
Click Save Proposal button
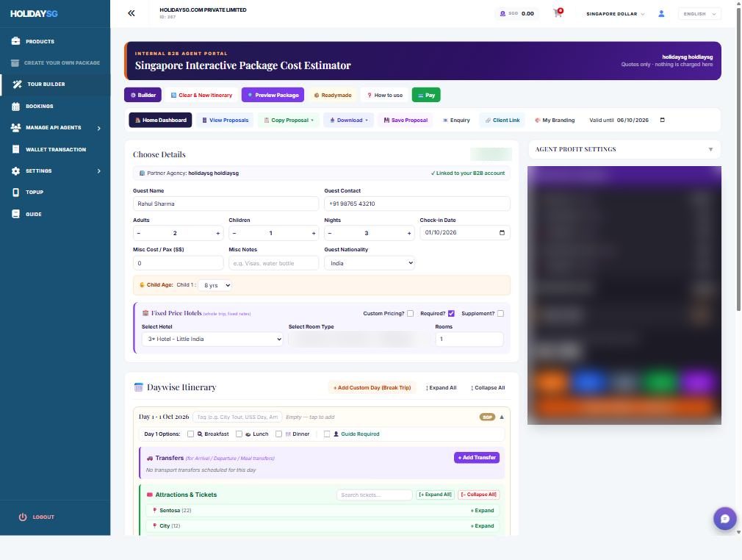tap(406, 121)
